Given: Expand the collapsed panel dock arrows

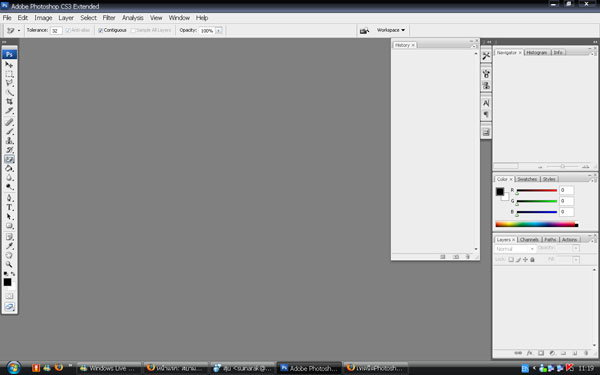Looking at the screenshot, I should tap(489, 42).
